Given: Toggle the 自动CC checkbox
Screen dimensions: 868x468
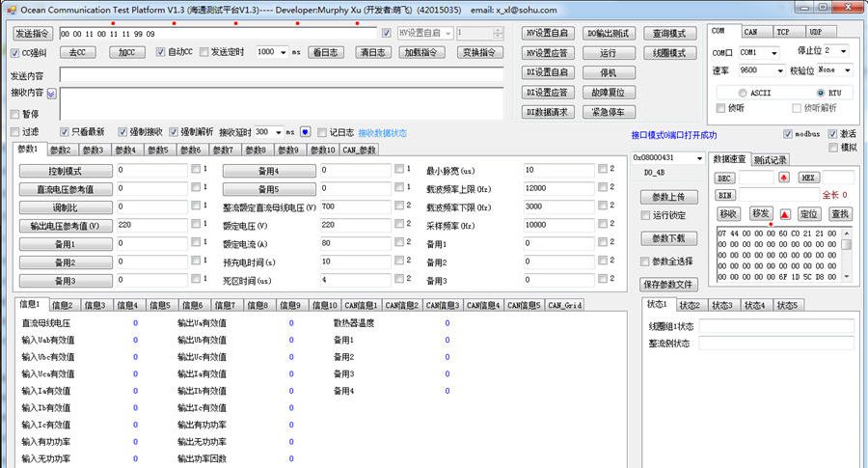Looking at the screenshot, I should (160, 51).
